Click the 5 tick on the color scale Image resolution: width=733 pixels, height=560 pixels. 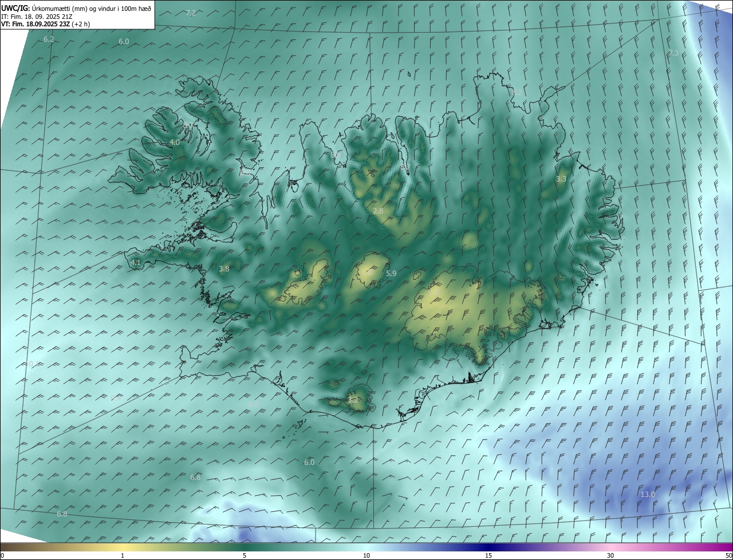(245, 555)
